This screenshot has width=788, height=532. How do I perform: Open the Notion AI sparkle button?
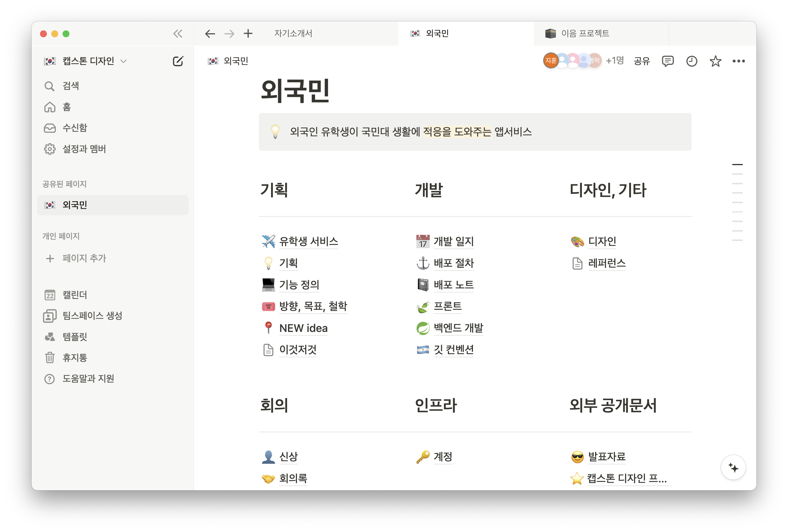pyautogui.click(x=733, y=468)
